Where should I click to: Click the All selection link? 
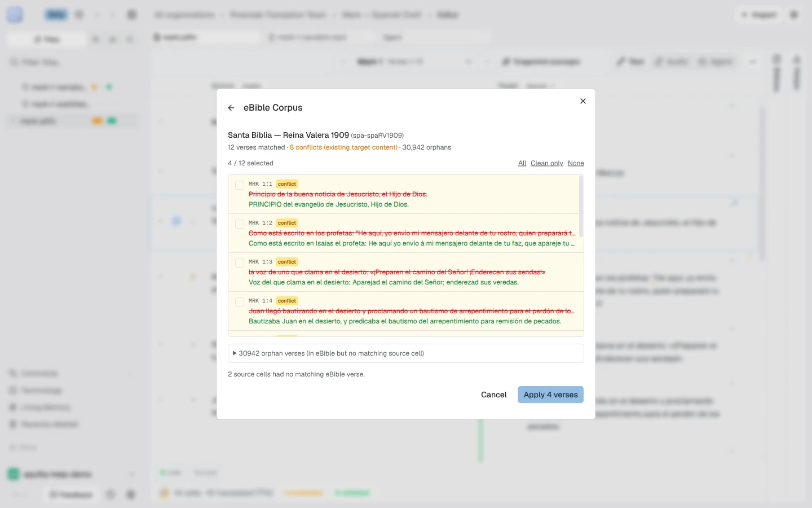click(x=522, y=163)
